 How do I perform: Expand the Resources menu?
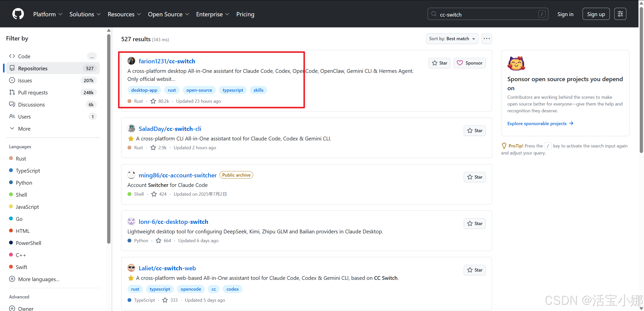point(124,14)
